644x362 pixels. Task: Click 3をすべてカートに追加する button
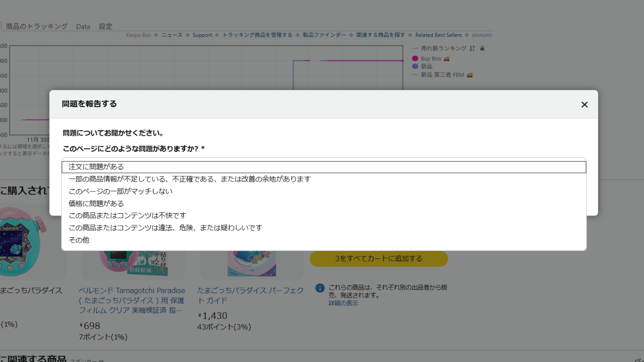pos(378,258)
